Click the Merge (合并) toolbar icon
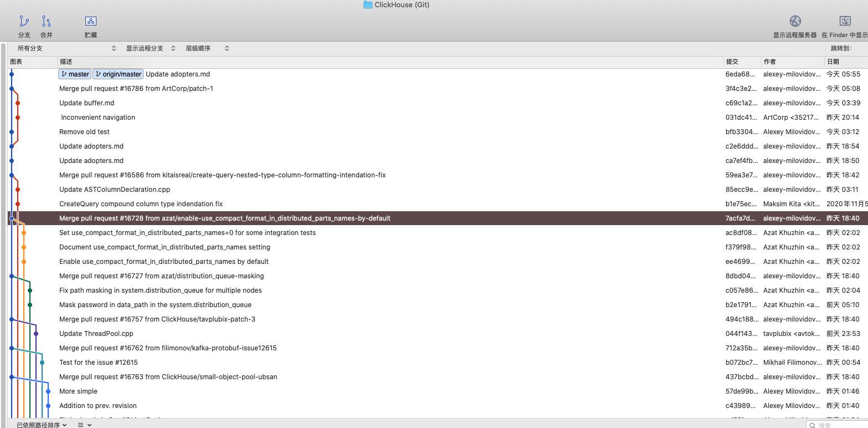 (46, 22)
